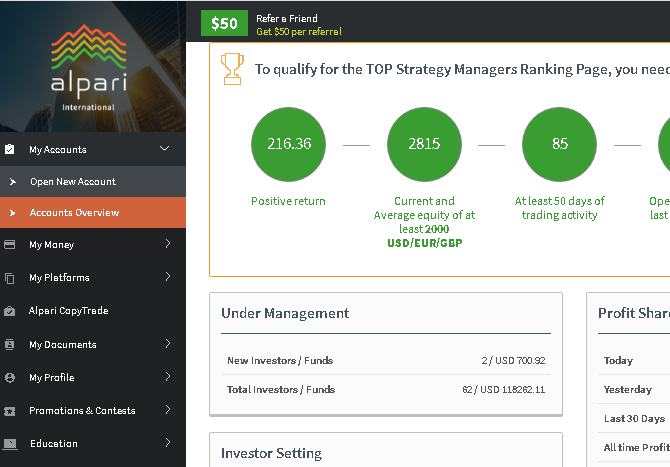Click the Refer a Friend link
Screen dimensions: 670x467
287,18
